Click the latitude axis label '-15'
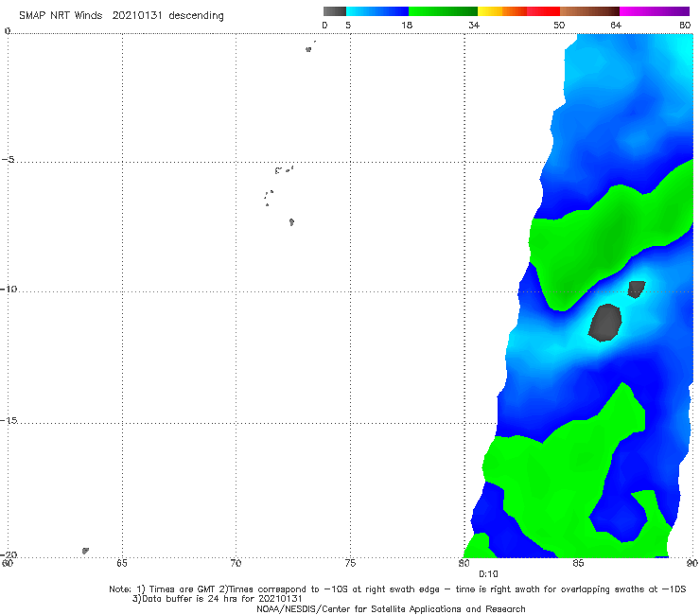700x615 pixels. coord(9,420)
